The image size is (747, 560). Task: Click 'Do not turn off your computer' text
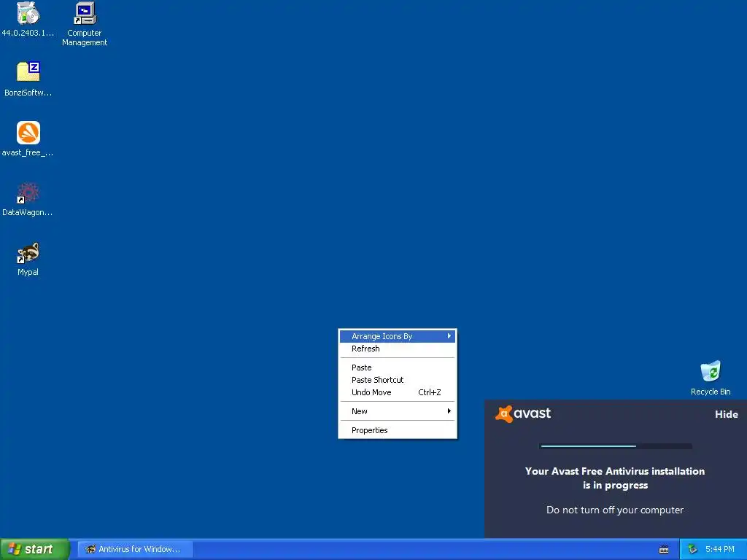[x=614, y=510]
